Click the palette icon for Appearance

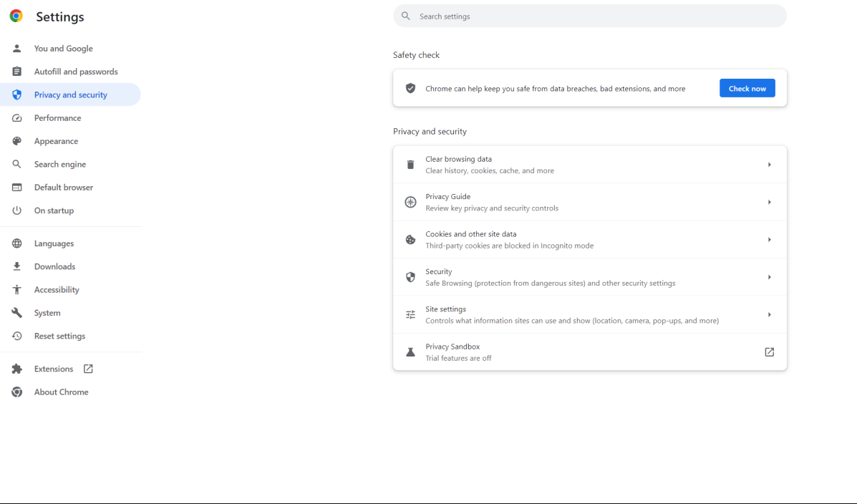pyautogui.click(x=17, y=141)
